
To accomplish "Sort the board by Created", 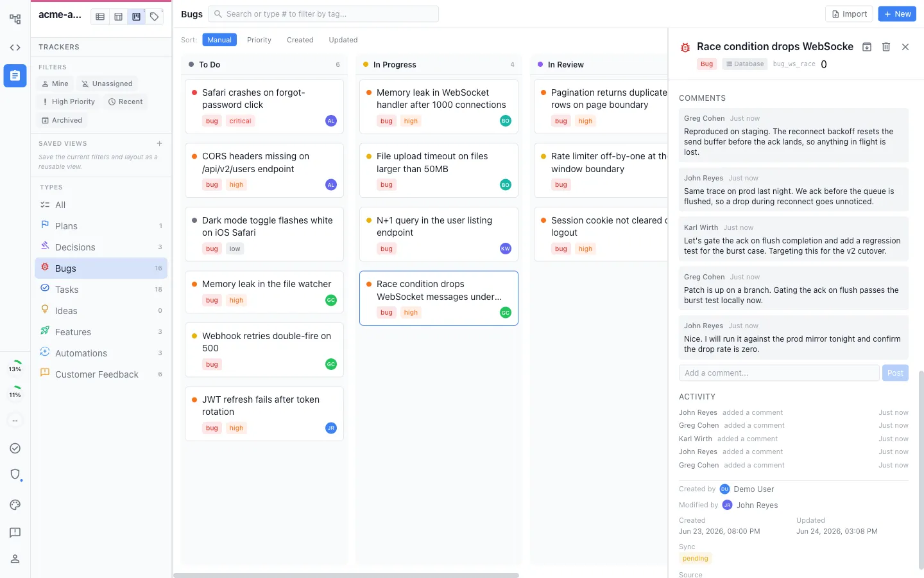I will pyautogui.click(x=300, y=40).
